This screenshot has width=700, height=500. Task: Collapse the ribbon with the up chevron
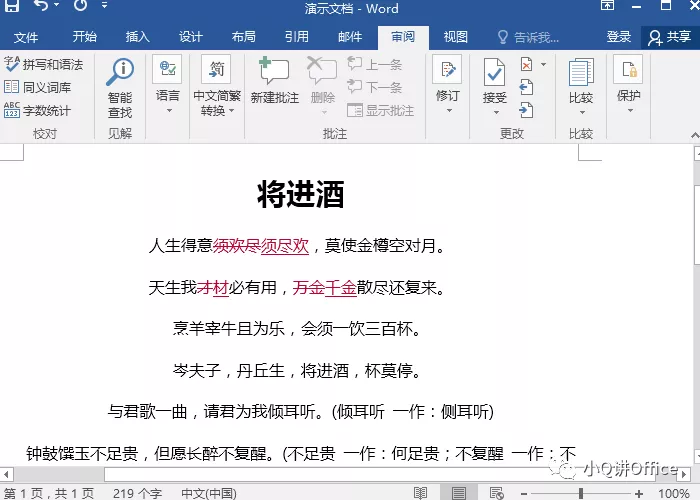pos(695,134)
